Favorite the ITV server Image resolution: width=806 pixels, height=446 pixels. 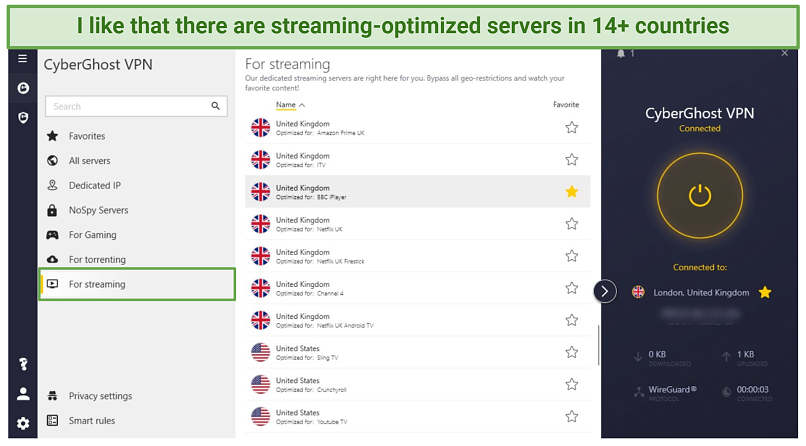(572, 160)
